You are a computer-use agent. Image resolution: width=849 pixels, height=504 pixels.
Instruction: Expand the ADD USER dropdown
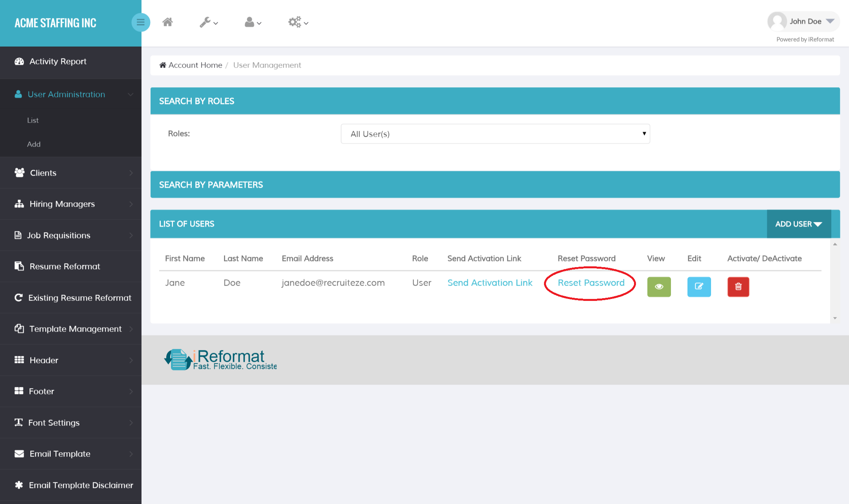point(798,224)
